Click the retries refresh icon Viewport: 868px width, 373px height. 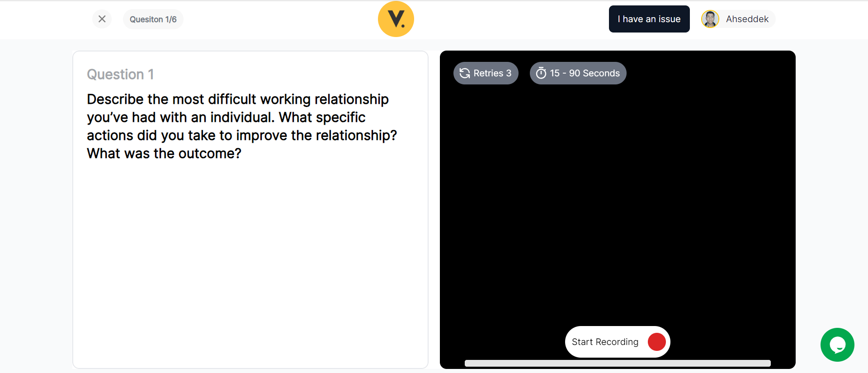(x=465, y=73)
